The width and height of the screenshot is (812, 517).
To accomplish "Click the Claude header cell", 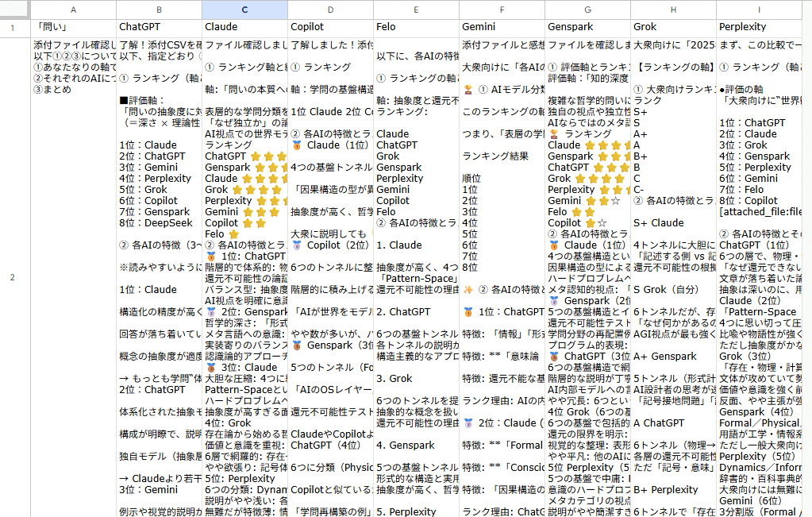I will [x=245, y=28].
